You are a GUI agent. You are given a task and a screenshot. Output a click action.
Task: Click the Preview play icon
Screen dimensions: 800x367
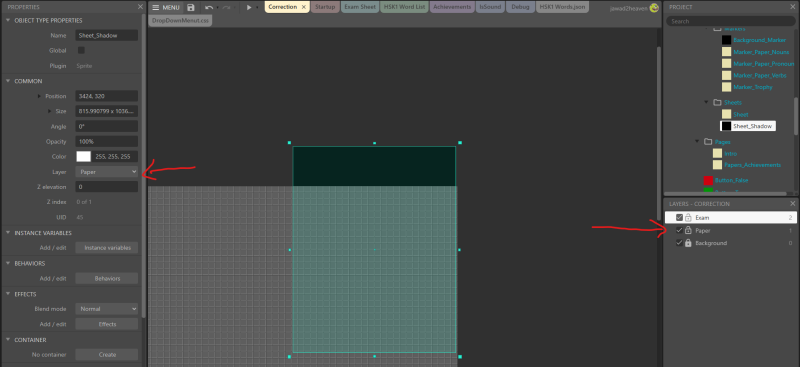(x=249, y=7)
